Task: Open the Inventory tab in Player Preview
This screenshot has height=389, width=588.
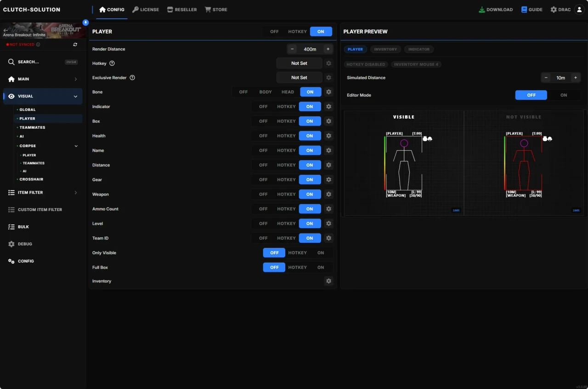Action: click(x=385, y=49)
